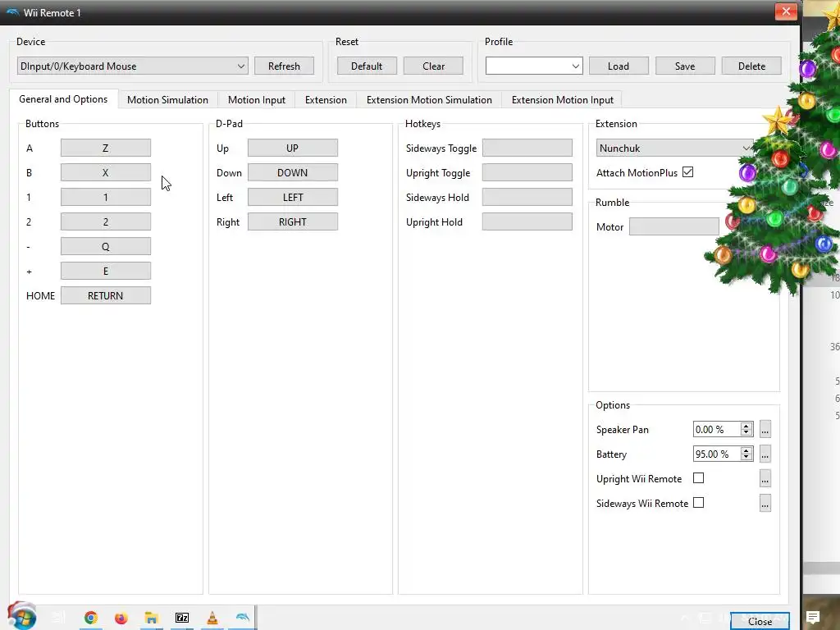Switch to the Motion Input tab
Image resolution: width=840 pixels, height=630 pixels.
click(x=257, y=99)
